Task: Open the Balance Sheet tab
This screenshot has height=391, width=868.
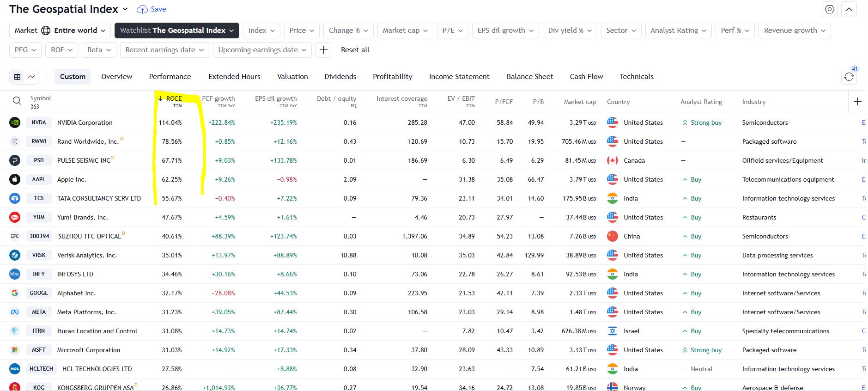Action: click(x=530, y=77)
